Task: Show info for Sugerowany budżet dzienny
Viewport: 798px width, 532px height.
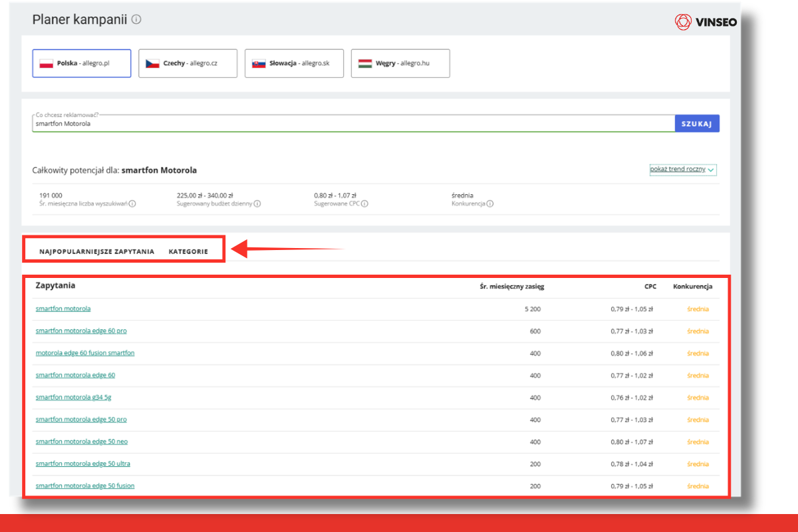Action: 257,203
